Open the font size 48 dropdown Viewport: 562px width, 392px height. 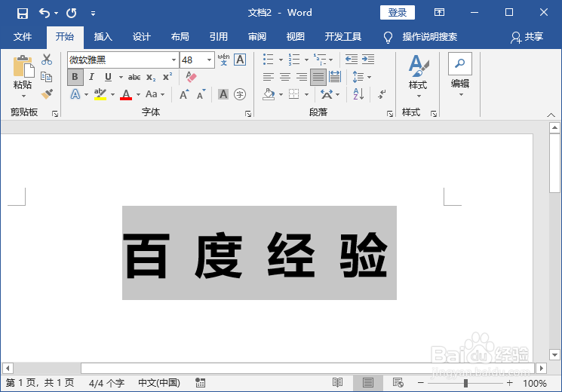(209, 60)
